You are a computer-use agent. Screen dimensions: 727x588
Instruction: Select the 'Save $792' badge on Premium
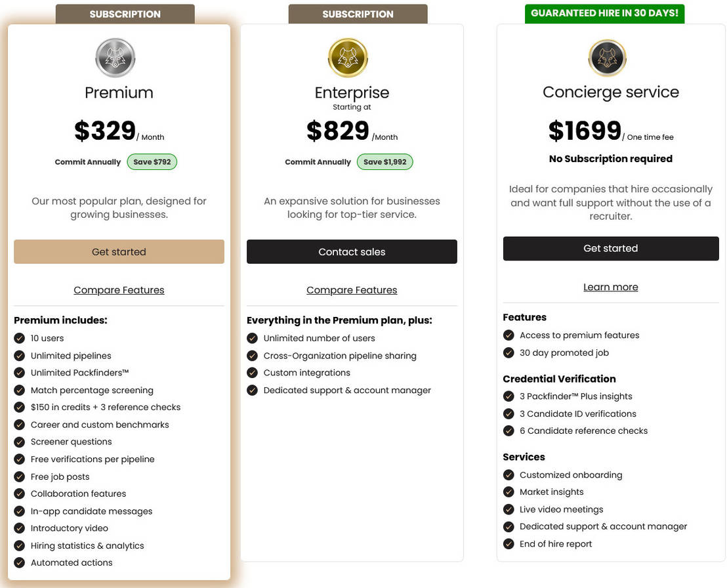152,161
